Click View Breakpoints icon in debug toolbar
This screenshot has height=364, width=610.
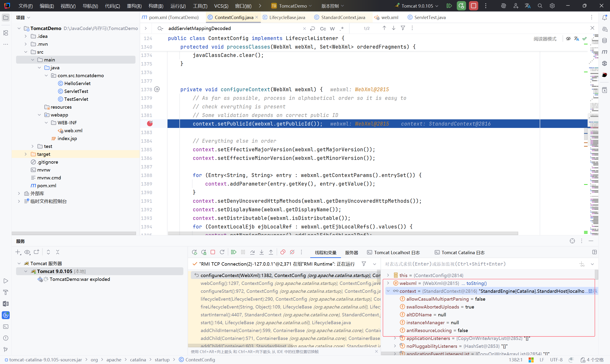[283, 252]
